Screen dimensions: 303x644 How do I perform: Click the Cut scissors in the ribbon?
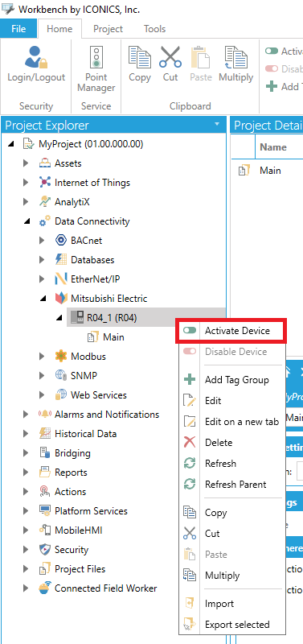170,64
